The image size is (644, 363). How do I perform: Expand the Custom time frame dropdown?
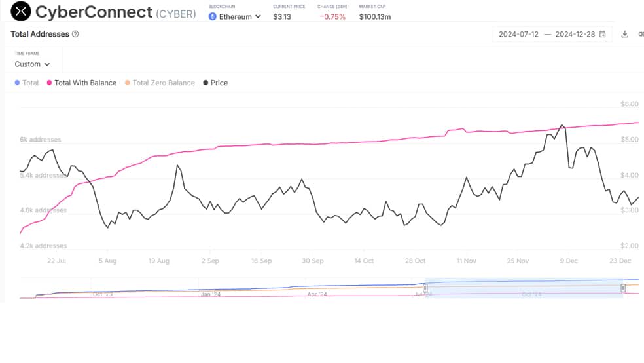pos(32,64)
